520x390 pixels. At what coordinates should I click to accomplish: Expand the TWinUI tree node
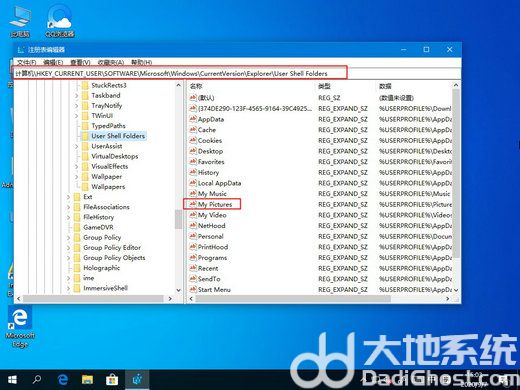(x=76, y=116)
